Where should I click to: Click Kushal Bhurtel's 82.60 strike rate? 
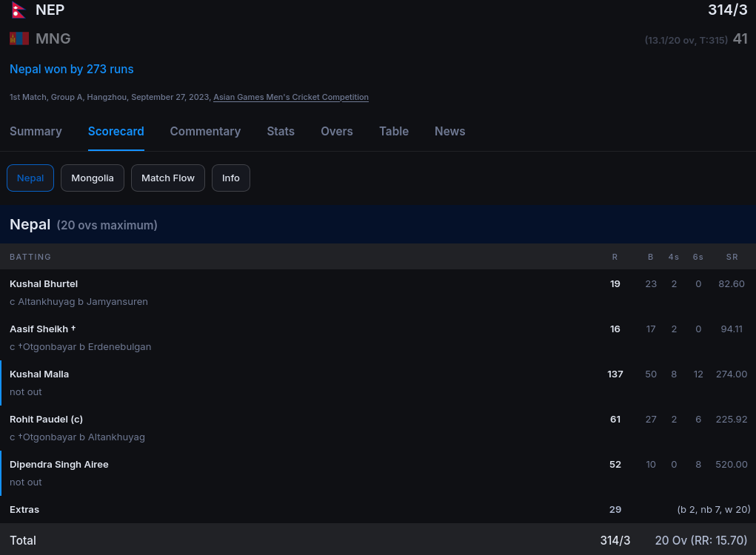coord(732,284)
